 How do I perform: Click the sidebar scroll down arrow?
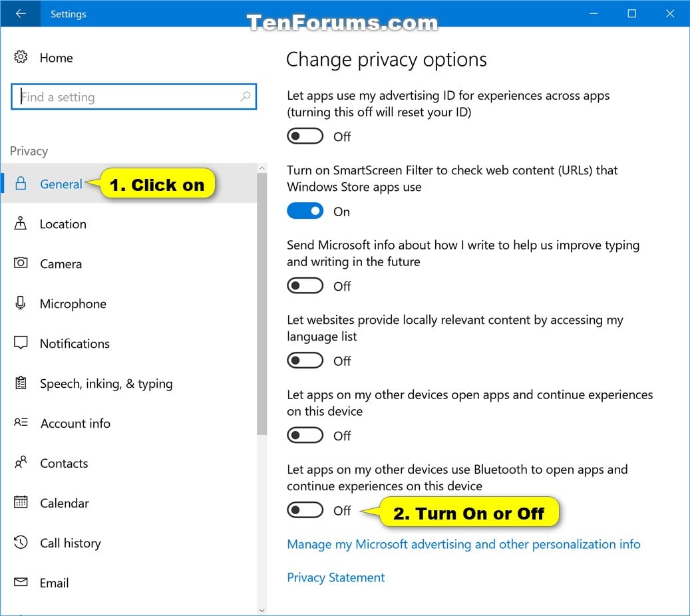pyautogui.click(x=262, y=610)
